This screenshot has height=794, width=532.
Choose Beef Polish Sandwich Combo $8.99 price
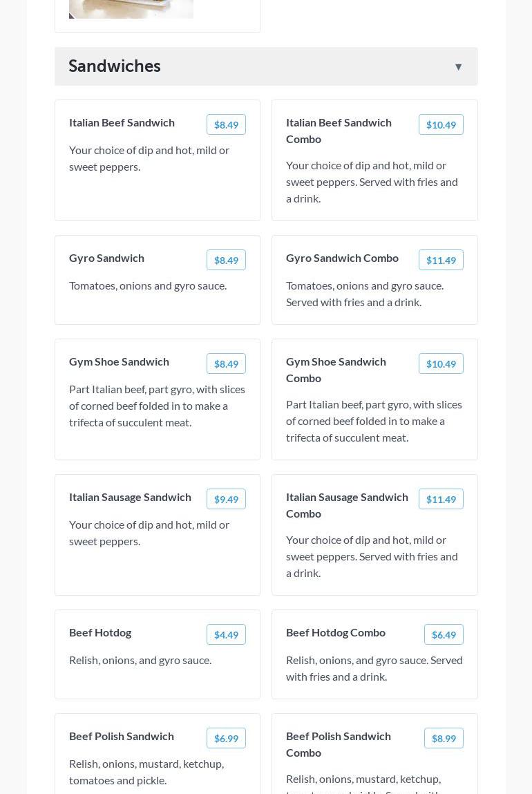pyautogui.click(x=444, y=739)
